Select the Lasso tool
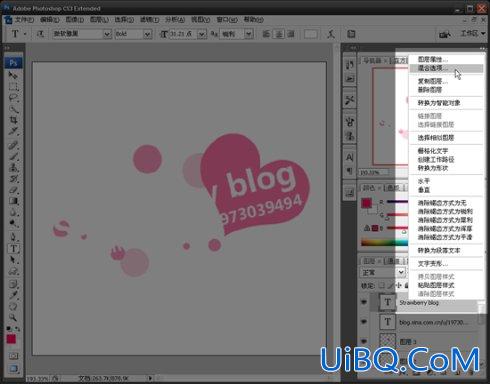490x384 pixels. [13, 98]
